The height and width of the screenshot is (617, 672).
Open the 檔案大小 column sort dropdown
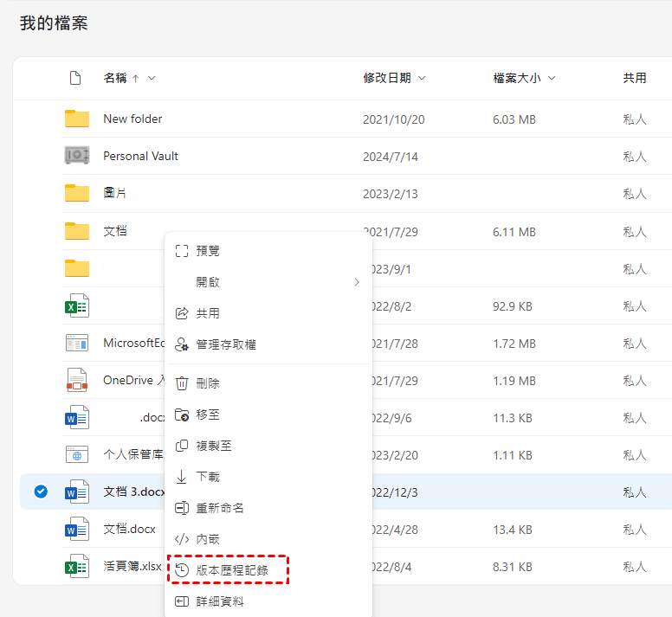[552, 78]
